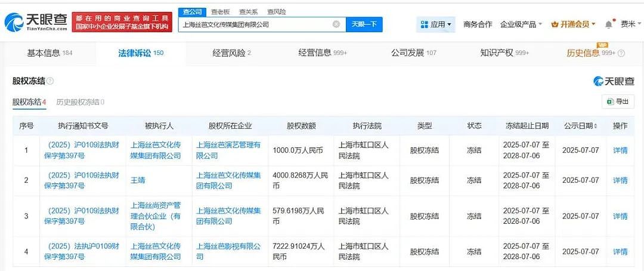Click row 1 court 上海市虹口区人民法院
The image size is (644, 271).
363,150
